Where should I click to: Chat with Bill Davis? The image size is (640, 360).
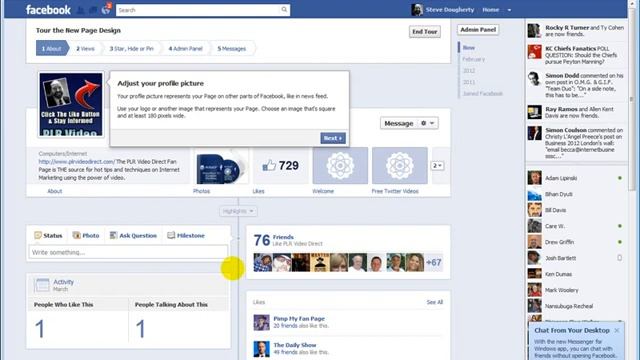576,210
